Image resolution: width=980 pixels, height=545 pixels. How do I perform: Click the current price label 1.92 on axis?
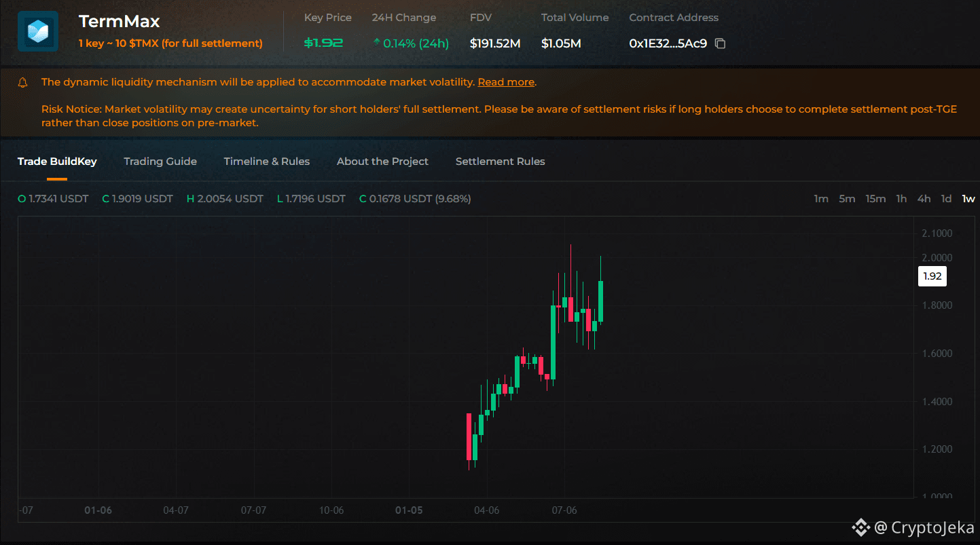(x=932, y=276)
